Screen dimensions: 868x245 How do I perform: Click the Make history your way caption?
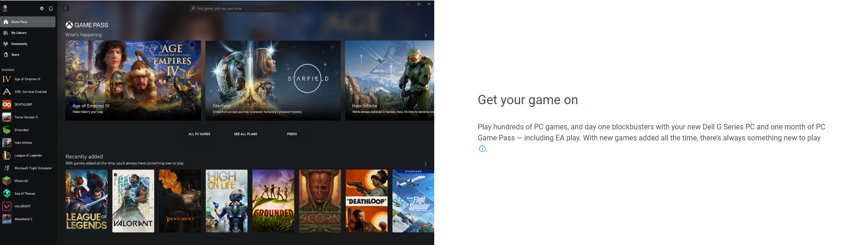pyautogui.click(x=88, y=112)
